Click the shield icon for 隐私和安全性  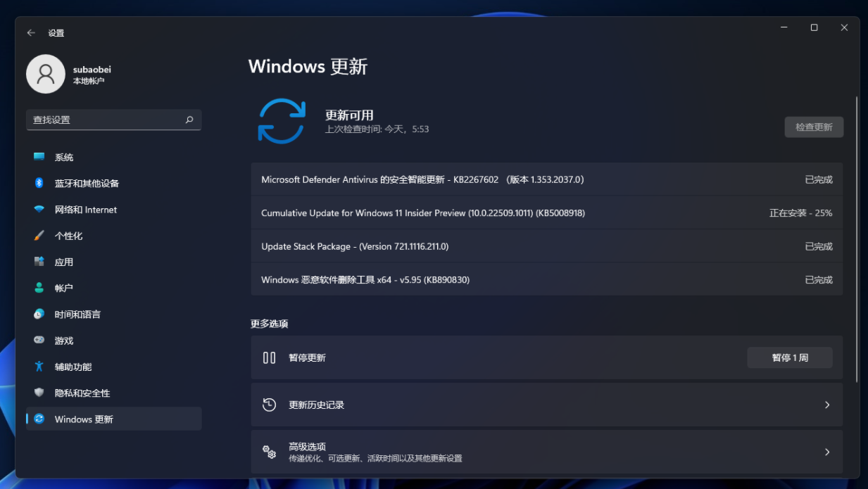(39, 393)
